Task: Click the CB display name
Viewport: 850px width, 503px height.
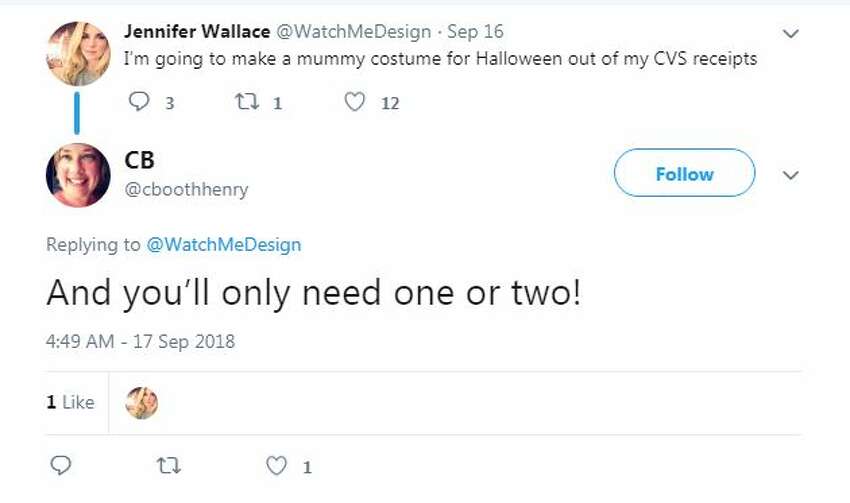Action: pos(139,160)
